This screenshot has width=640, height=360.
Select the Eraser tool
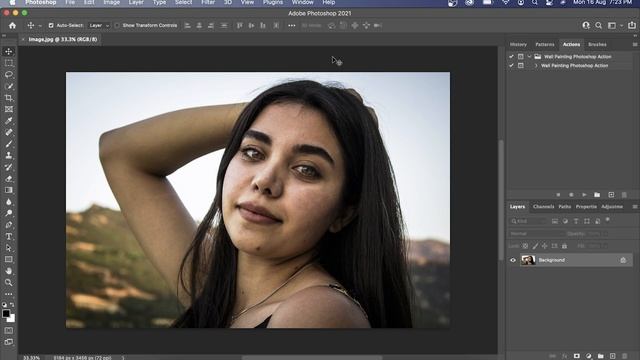[x=9, y=178]
